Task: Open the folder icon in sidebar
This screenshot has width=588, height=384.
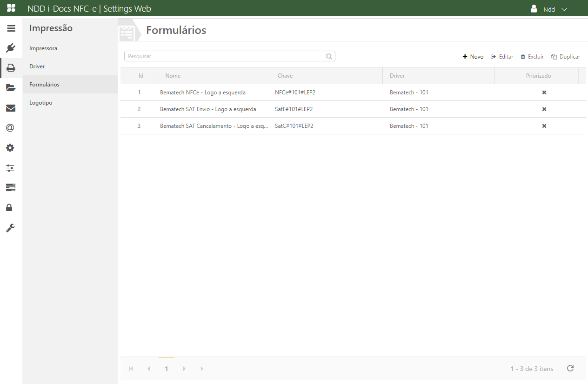Action: pyautogui.click(x=11, y=88)
